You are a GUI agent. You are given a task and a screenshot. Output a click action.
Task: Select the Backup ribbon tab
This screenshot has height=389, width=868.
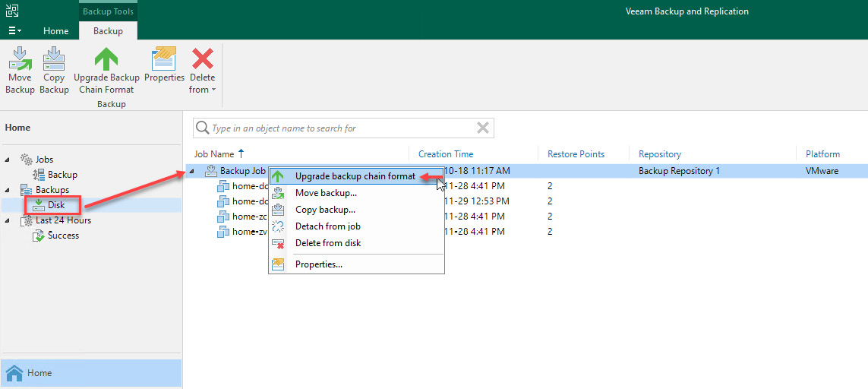click(108, 31)
